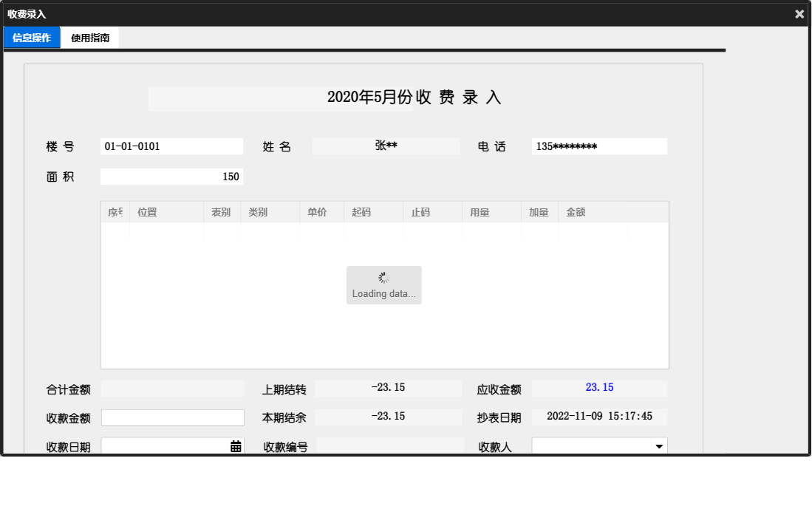Click the 电话 field showing 135********
The height and width of the screenshot is (526, 812).
coord(598,146)
